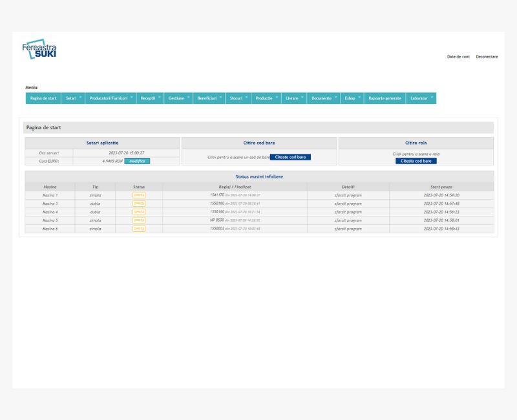Go to Pagina de start menu item

click(43, 98)
